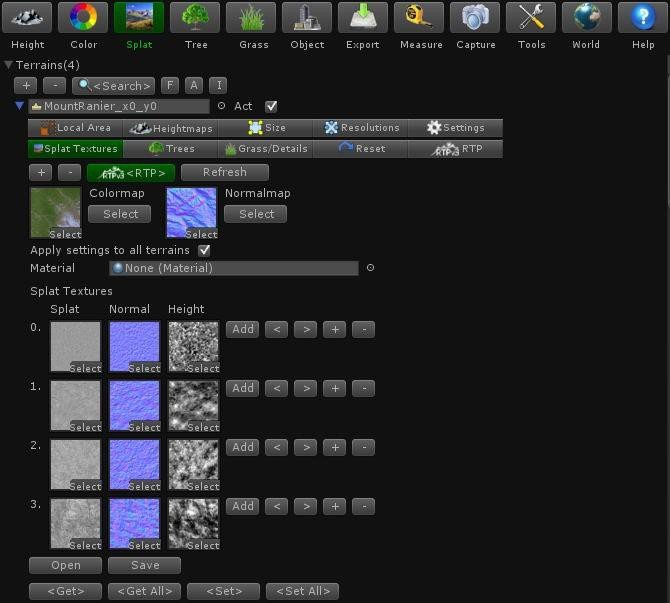Toggle Apply settings to all terrains checkbox
The height and width of the screenshot is (603, 670).
click(x=204, y=250)
